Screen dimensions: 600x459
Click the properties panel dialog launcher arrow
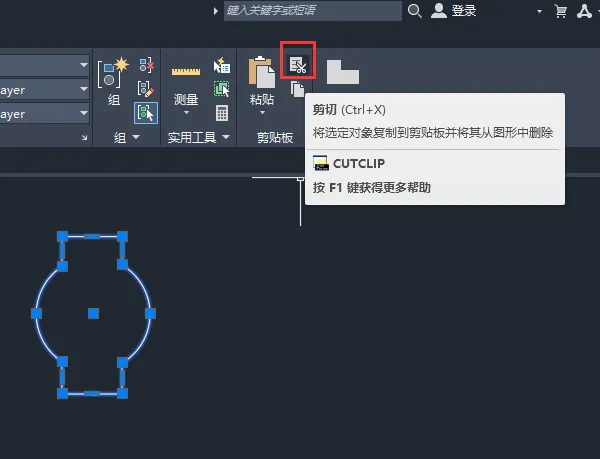pos(85,137)
